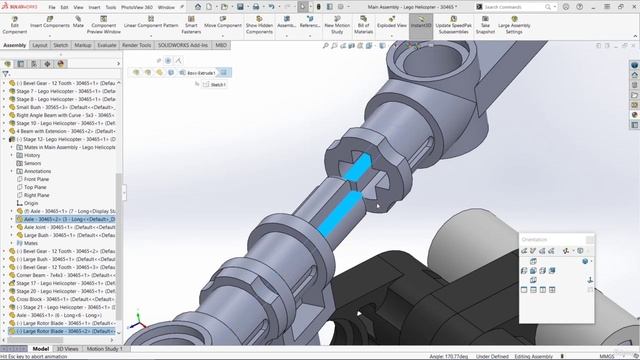This screenshot has height=360, width=640.
Task: Expand the Mates in Main Assembly folder
Action: (x=12, y=147)
